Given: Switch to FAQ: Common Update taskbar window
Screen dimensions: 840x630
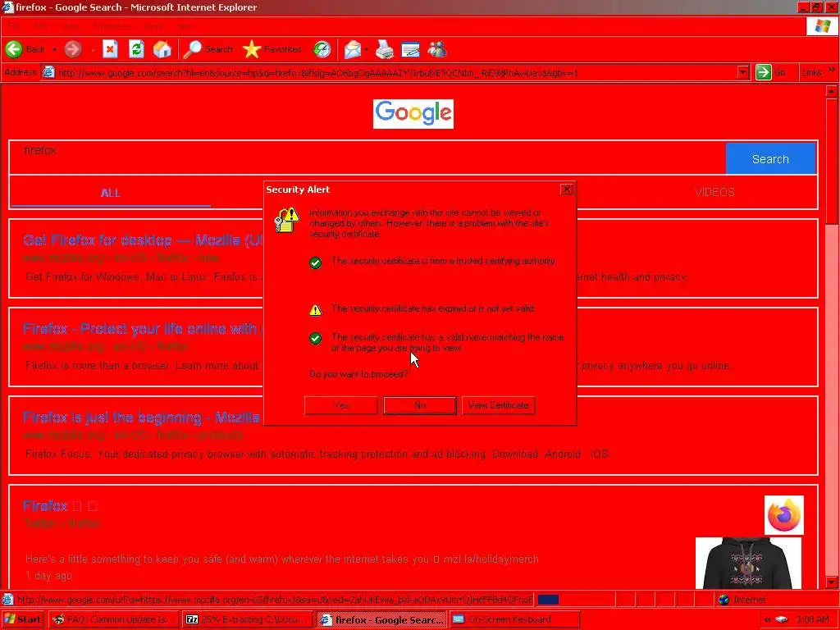Looking at the screenshot, I should point(114,619).
